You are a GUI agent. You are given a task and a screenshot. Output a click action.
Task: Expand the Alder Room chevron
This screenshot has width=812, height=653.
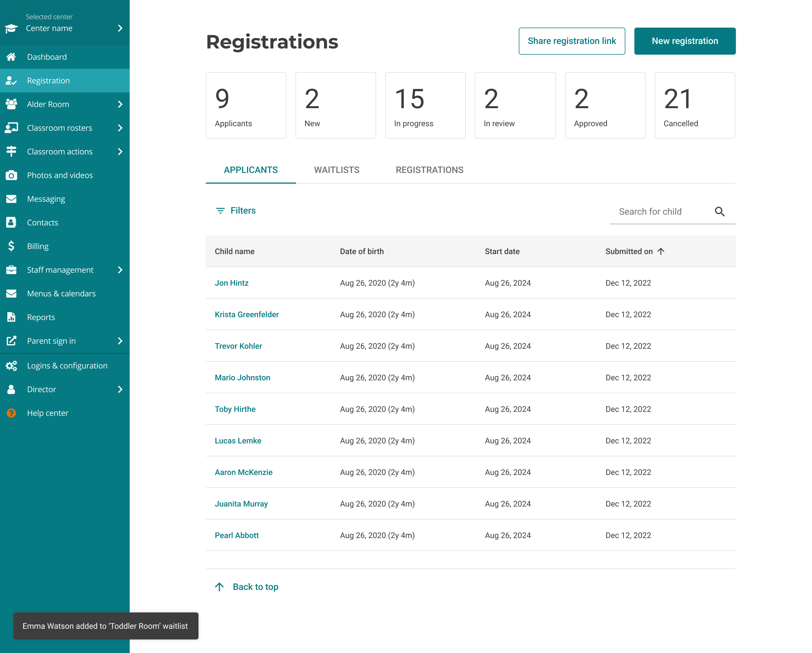pyautogui.click(x=120, y=104)
